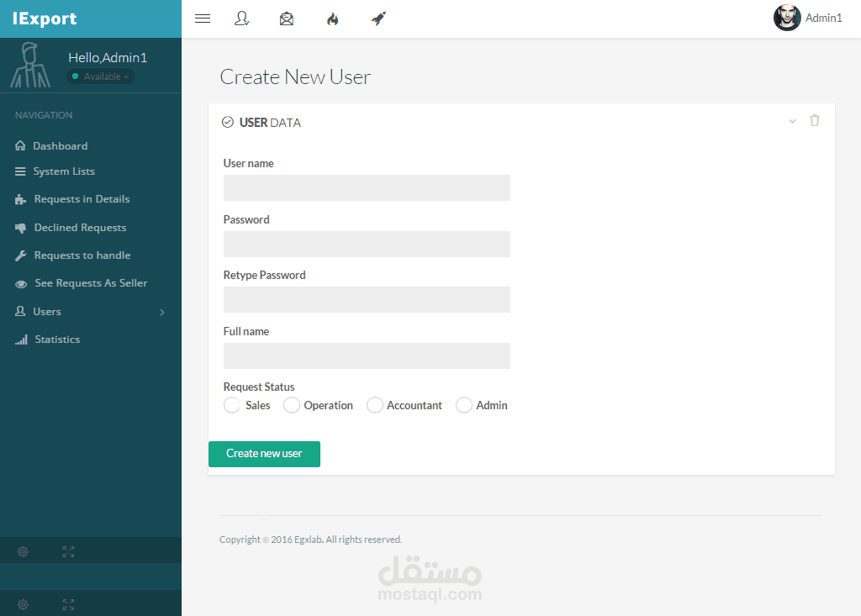Image resolution: width=861 pixels, height=616 pixels.
Task: Click the rocket icon in top bar
Action: (x=379, y=18)
